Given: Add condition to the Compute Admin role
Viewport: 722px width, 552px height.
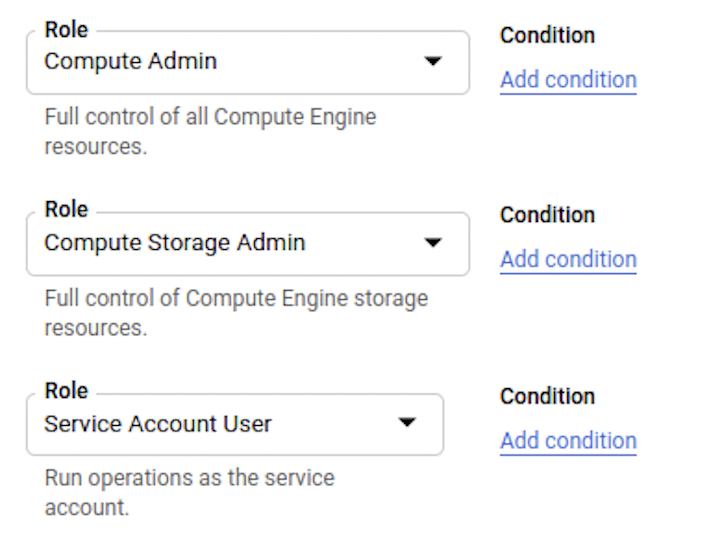Looking at the screenshot, I should [568, 80].
